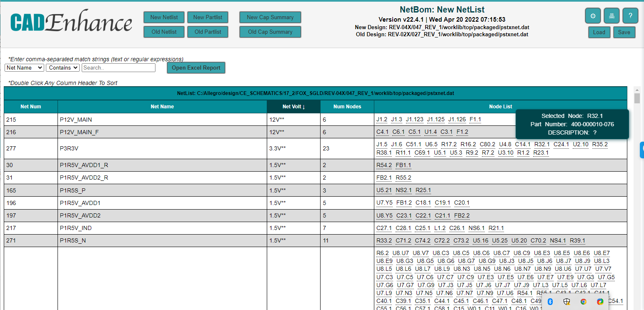Click the Search text field
This screenshot has width=644, height=310.
(118, 67)
